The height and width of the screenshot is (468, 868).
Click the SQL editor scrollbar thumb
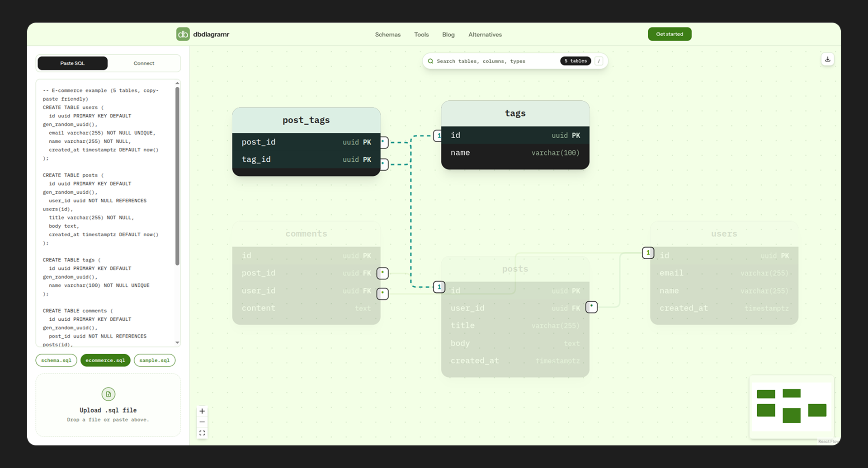(x=177, y=176)
